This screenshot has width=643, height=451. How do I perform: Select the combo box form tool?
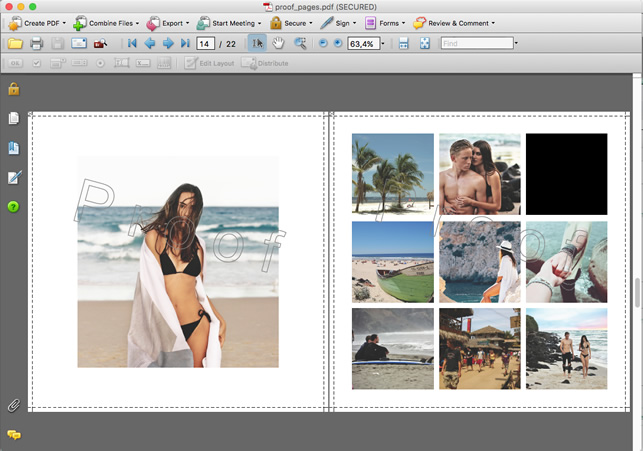pos(58,63)
